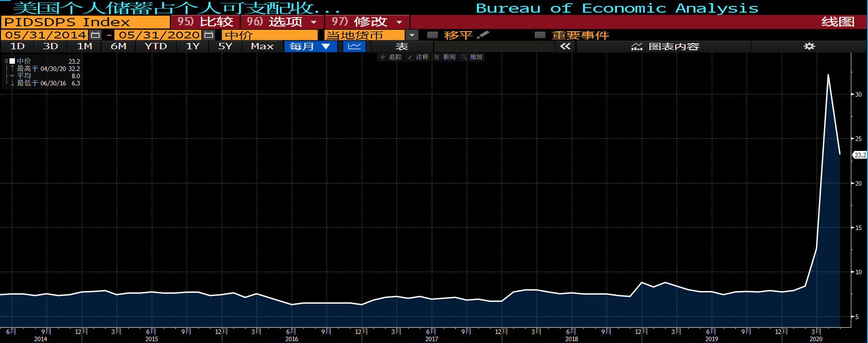This screenshot has height=343, width=868.
Task: Expand the 每月 frequency dropdown
Action: pyautogui.click(x=311, y=46)
